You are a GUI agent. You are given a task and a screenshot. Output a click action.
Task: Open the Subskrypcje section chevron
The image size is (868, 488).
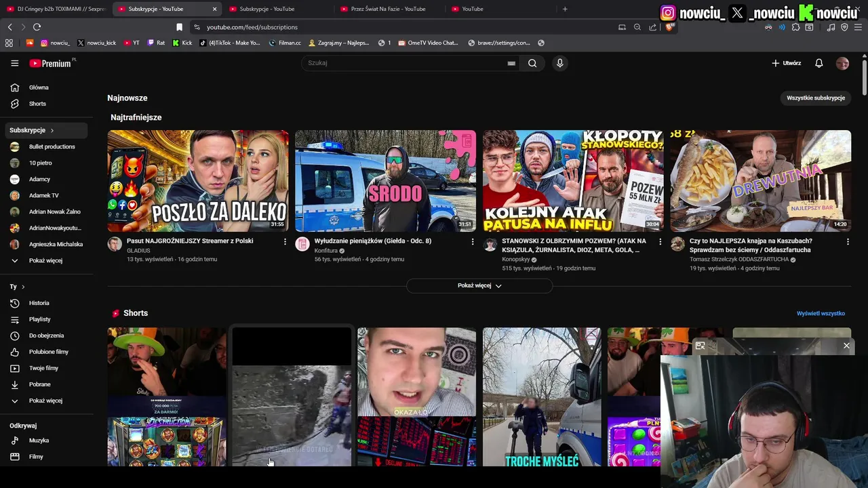[x=52, y=130]
